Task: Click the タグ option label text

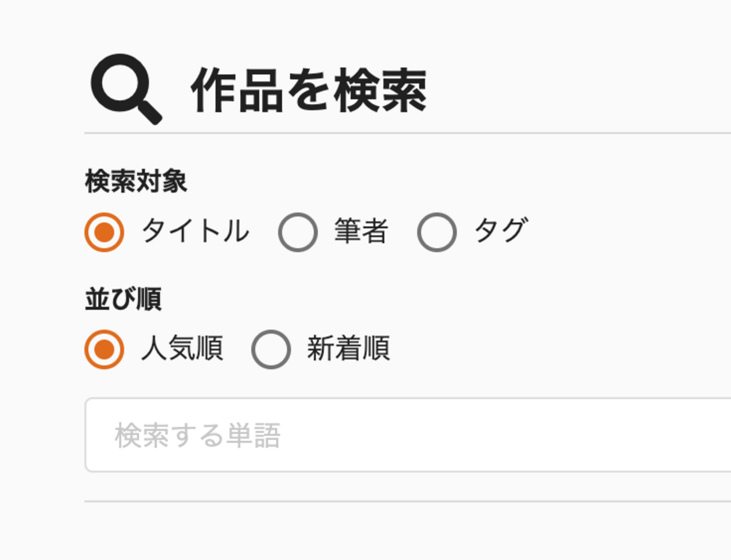Action: (x=500, y=230)
